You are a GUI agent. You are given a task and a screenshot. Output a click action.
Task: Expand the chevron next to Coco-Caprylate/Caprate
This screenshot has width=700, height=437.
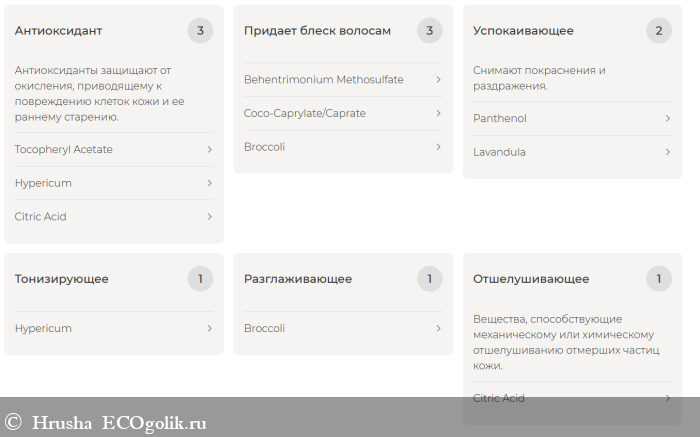pos(438,114)
